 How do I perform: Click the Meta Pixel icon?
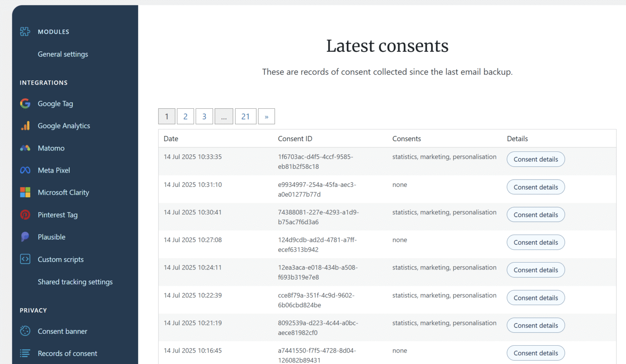[25, 170]
